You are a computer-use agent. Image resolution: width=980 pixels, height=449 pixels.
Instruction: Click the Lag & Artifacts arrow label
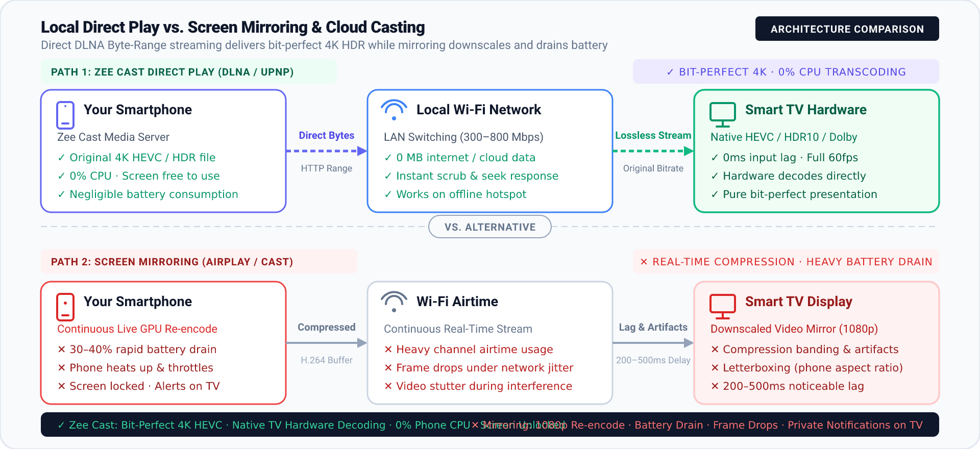[x=653, y=327]
